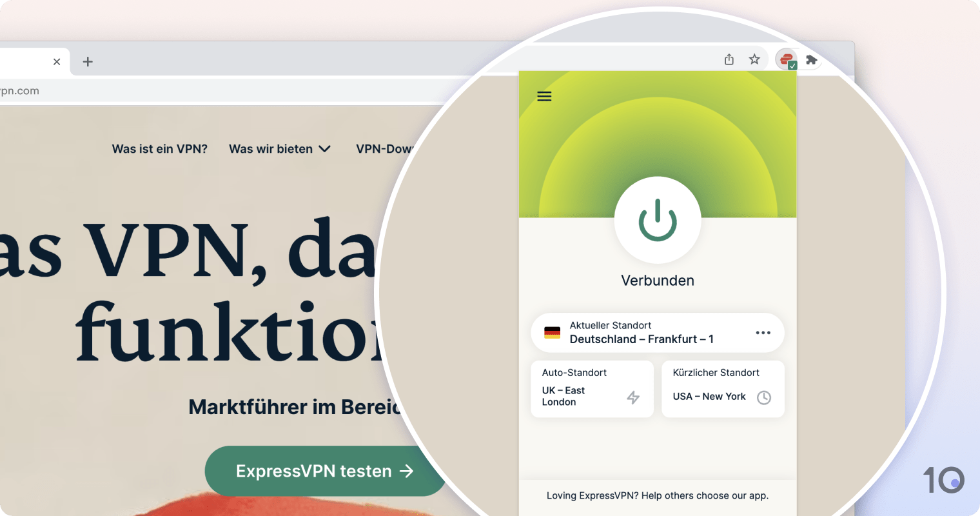Select the Was ist ein VPN? menu item
This screenshot has width=980, height=516.
pos(159,149)
